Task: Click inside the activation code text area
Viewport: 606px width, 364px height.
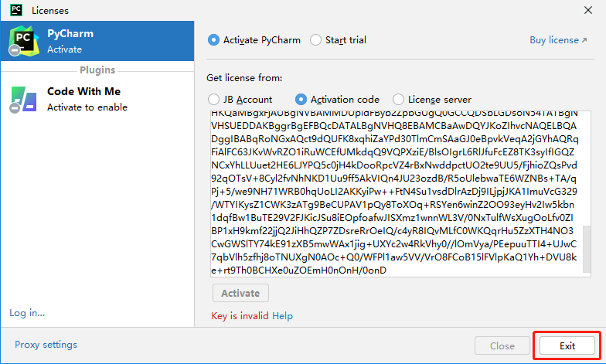Action: [394, 193]
